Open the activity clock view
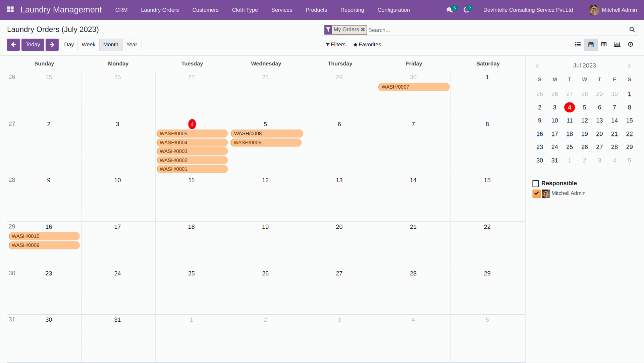 point(630,44)
